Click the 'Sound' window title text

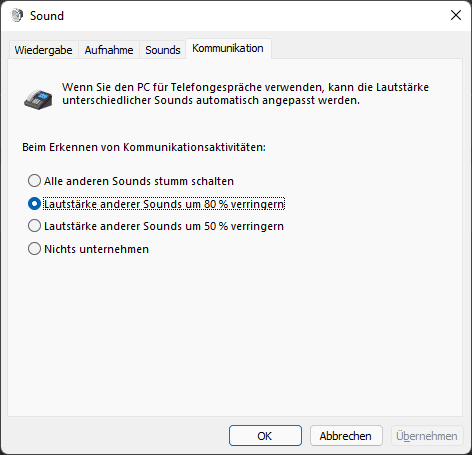tap(47, 16)
